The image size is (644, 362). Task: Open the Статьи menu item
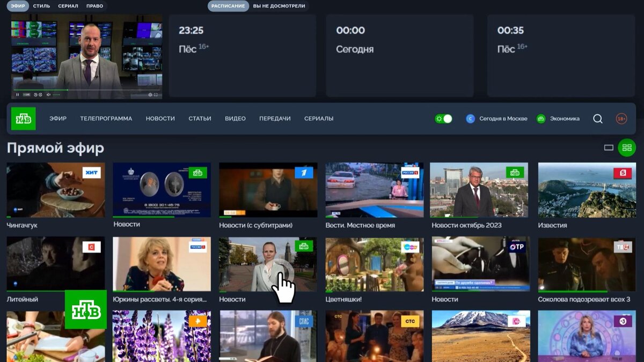200,119
